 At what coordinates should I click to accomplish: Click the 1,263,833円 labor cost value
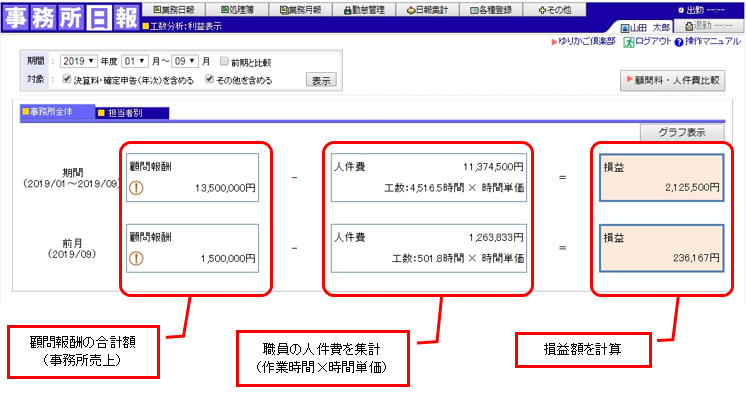click(496, 237)
